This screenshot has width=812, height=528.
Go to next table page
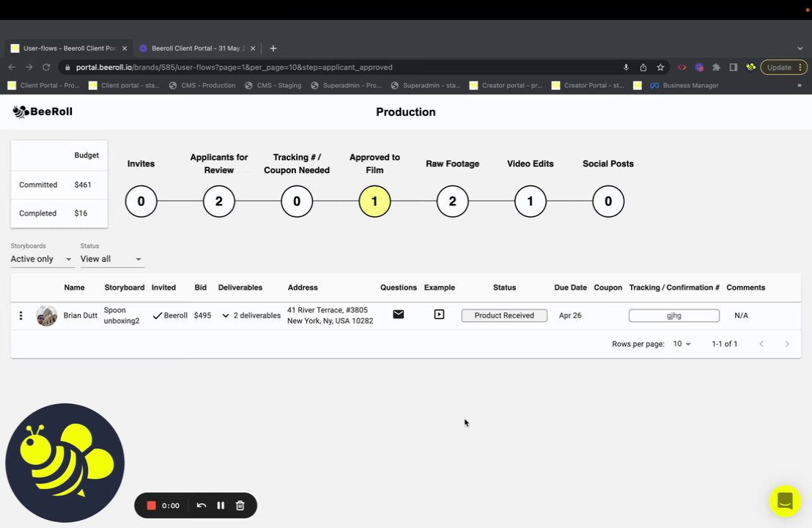click(x=787, y=343)
